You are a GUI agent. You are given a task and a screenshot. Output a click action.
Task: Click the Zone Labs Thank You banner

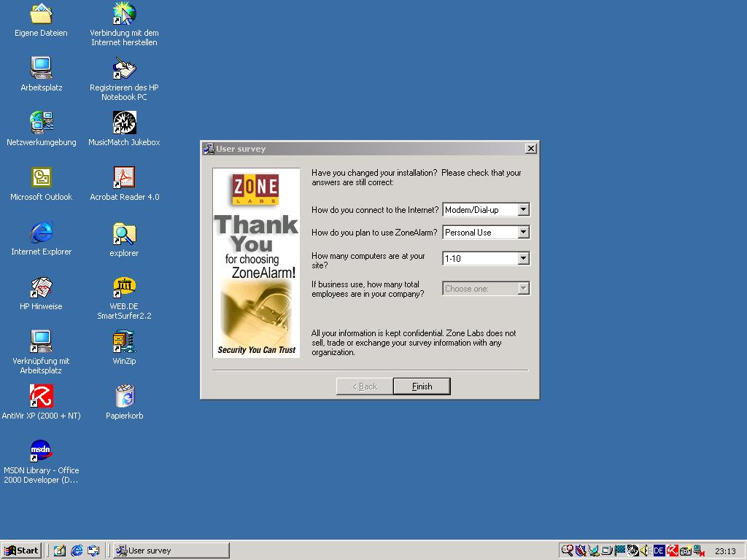click(x=256, y=262)
